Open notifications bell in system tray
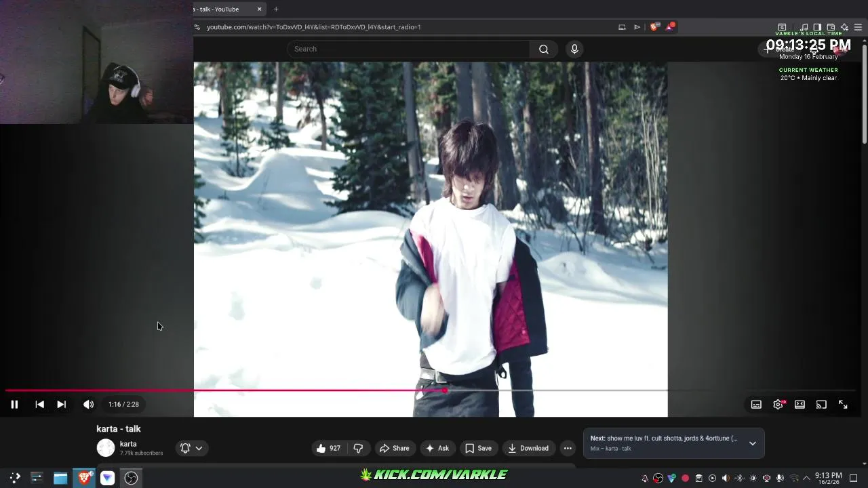Viewport: 868px width, 488px height. (x=644, y=479)
